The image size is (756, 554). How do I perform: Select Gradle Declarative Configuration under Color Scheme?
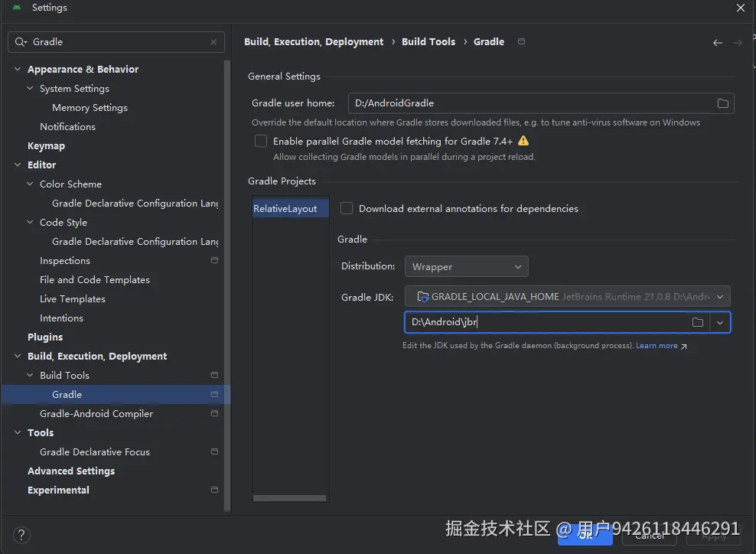pos(135,203)
